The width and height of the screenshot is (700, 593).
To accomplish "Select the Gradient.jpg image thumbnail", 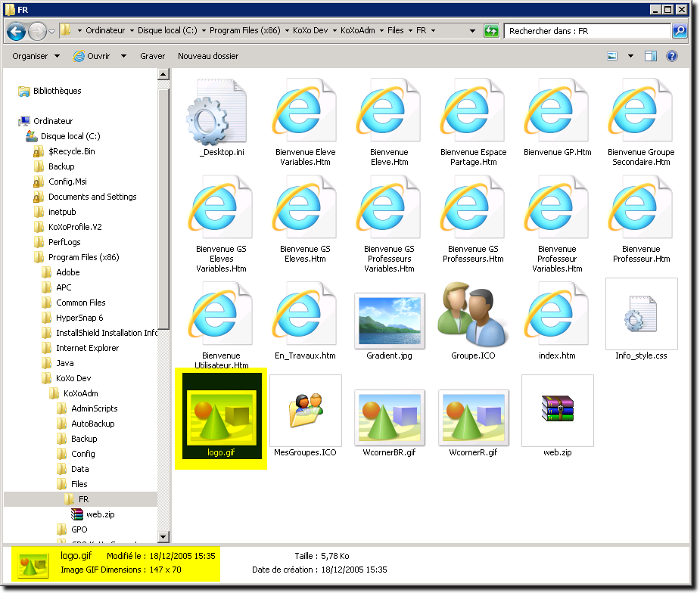I will tap(389, 321).
